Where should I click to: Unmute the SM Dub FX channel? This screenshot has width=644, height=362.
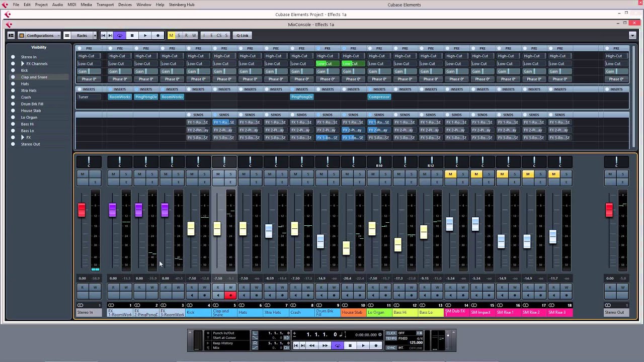pyautogui.click(x=450, y=174)
